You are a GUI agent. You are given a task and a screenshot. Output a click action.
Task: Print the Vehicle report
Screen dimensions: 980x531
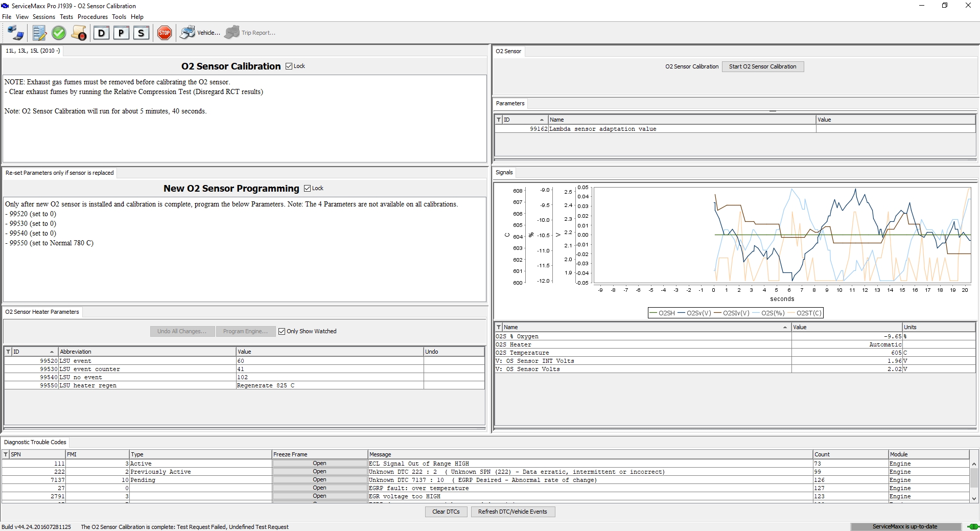coord(200,33)
